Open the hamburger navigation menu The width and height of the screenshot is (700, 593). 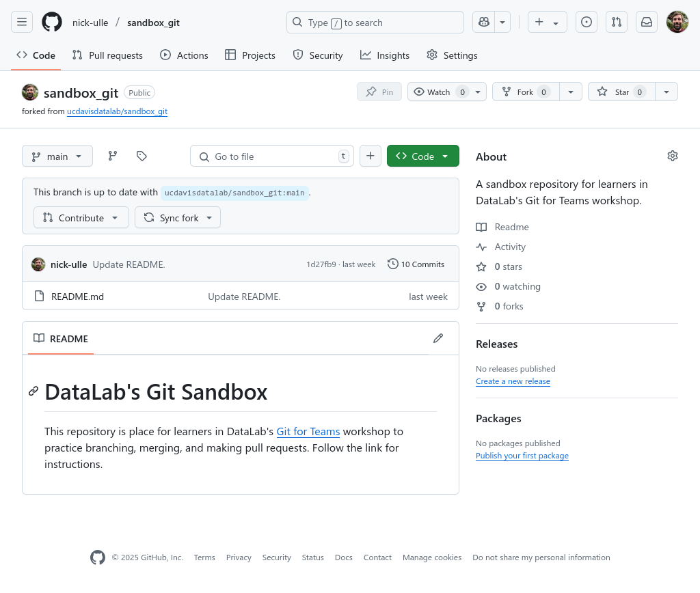click(x=22, y=23)
